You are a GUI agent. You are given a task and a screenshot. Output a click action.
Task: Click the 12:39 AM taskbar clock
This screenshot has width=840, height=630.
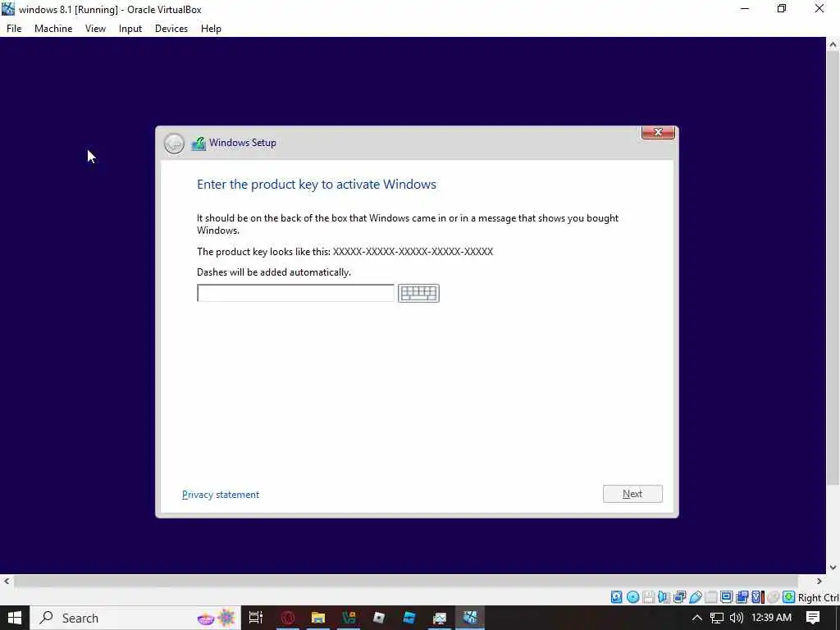[x=771, y=618]
